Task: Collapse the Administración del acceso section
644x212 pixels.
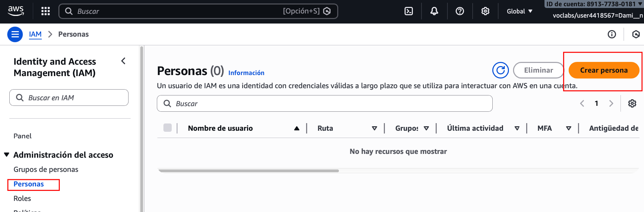Action: [x=7, y=155]
